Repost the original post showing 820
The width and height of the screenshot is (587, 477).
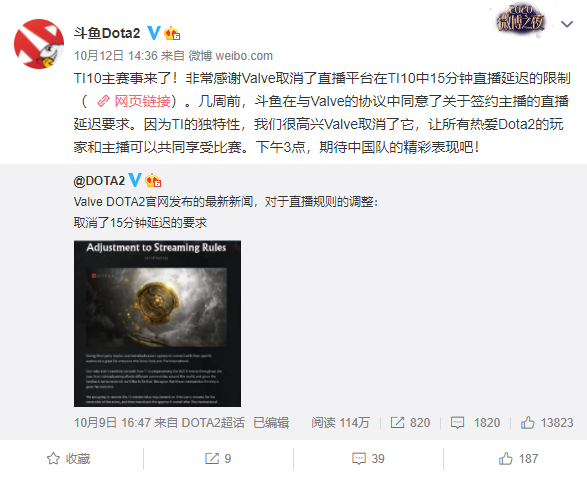[410, 423]
